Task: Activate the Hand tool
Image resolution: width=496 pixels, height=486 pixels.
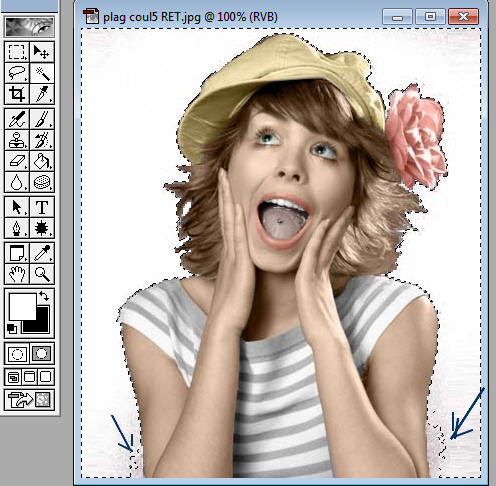Action: 17,274
